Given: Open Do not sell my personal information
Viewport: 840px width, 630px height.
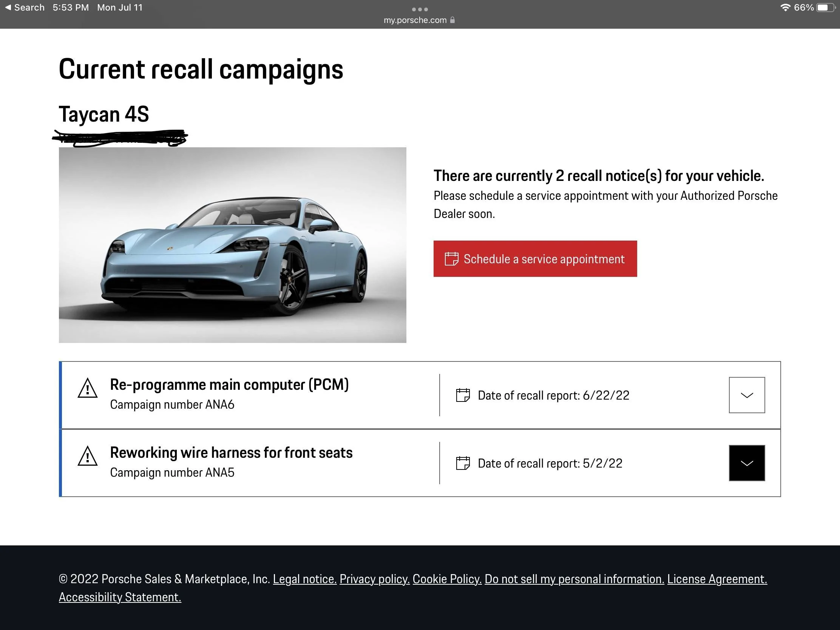Looking at the screenshot, I should click(574, 579).
